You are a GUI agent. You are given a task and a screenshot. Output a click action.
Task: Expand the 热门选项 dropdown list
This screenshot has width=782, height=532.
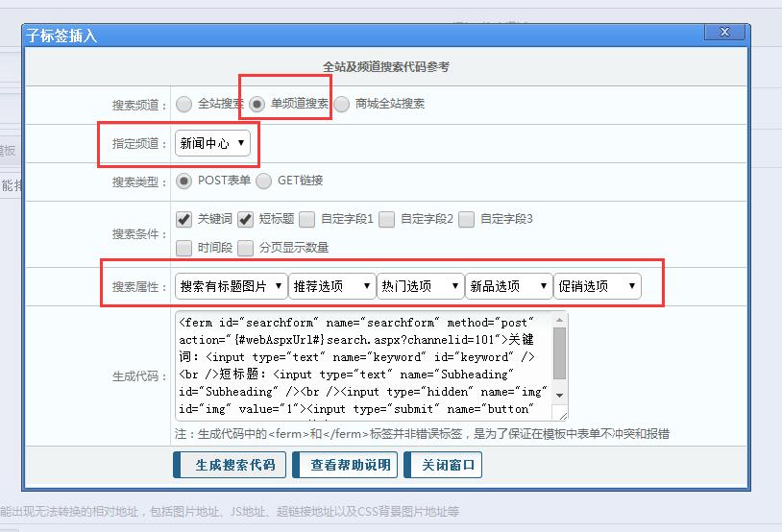(420, 286)
